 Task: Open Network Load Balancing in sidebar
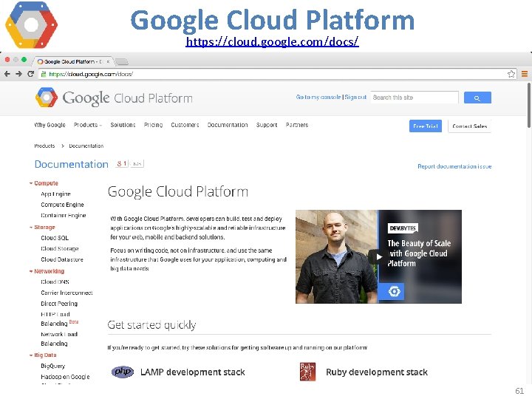click(59, 339)
